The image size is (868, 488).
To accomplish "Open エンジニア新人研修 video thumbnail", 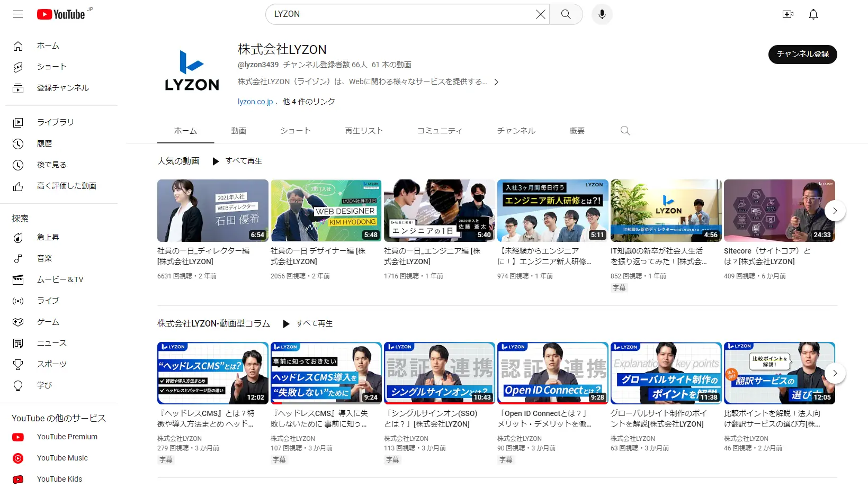I will pyautogui.click(x=553, y=211).
